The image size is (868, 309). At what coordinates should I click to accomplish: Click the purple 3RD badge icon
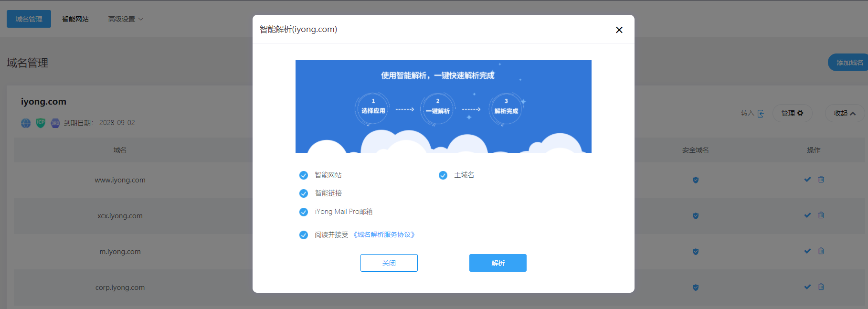(55, 123)
